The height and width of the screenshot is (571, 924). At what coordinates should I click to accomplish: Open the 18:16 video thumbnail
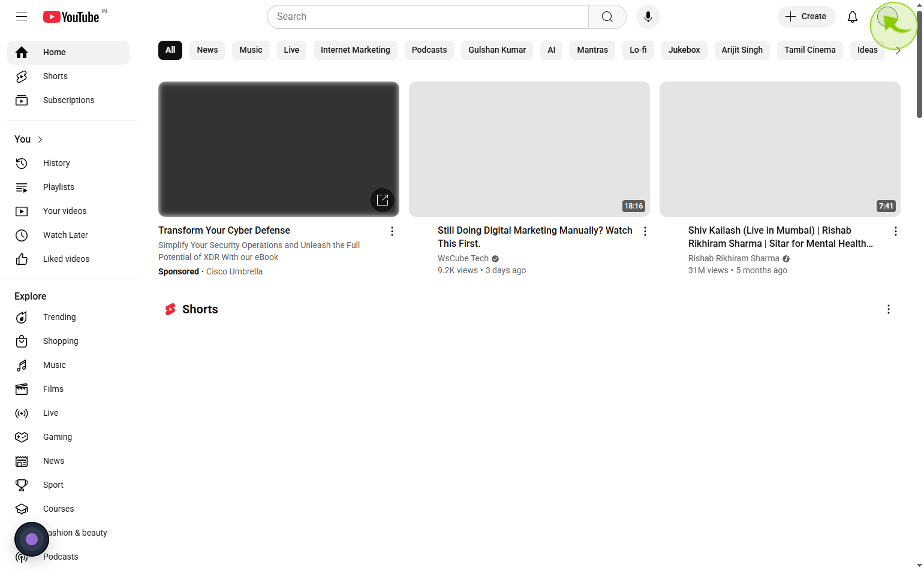[x=529, y=149]
